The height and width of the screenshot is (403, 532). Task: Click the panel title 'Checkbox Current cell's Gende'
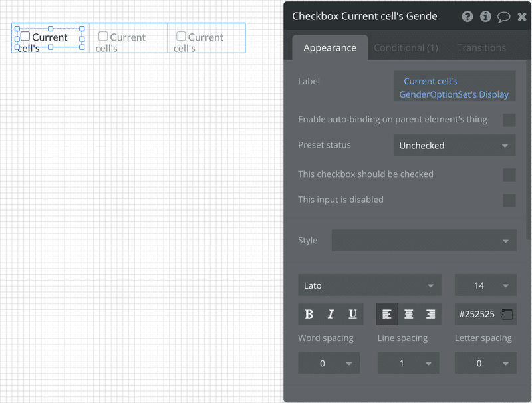click(x=364, y=16)
